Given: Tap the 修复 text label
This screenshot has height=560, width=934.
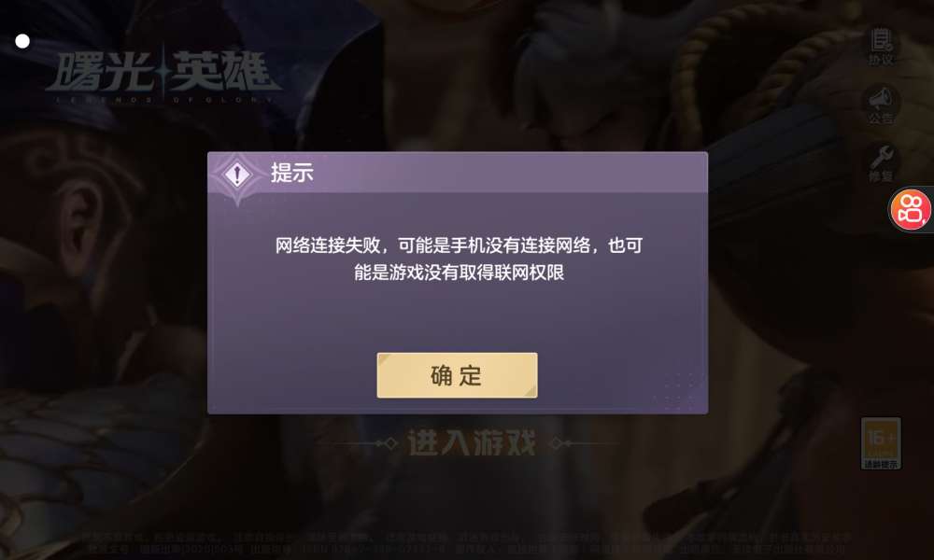Looking at the screenshot, I should click(881, 176).
